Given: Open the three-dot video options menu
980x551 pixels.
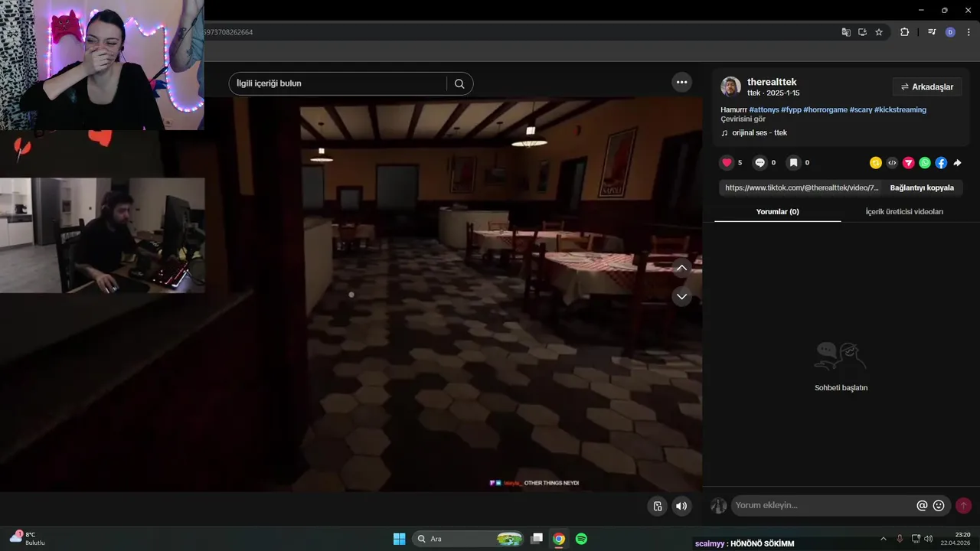Looking at the screenshot, I should click(681, 82).
